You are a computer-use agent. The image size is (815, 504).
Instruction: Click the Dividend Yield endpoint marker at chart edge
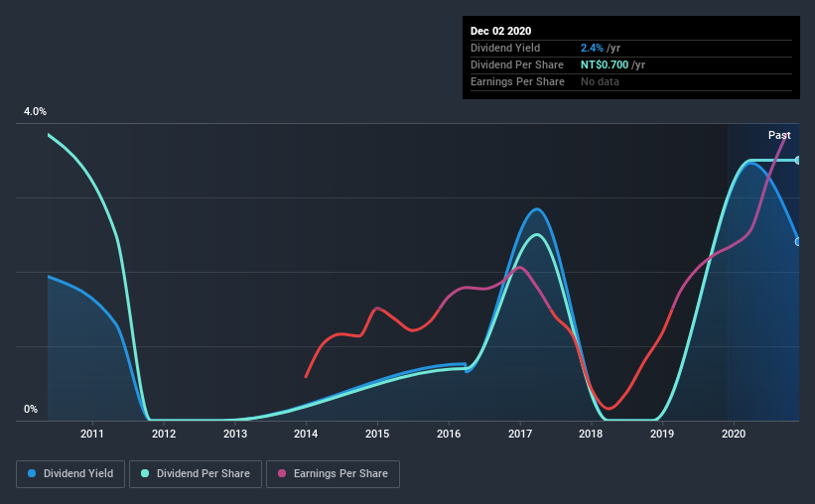click(797, 242)
